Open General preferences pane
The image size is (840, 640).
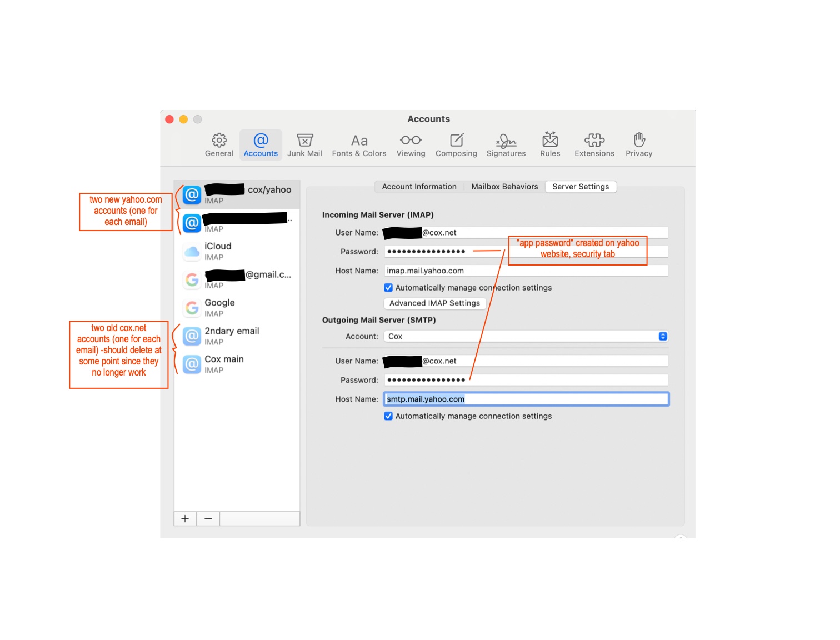coord(219,145)
